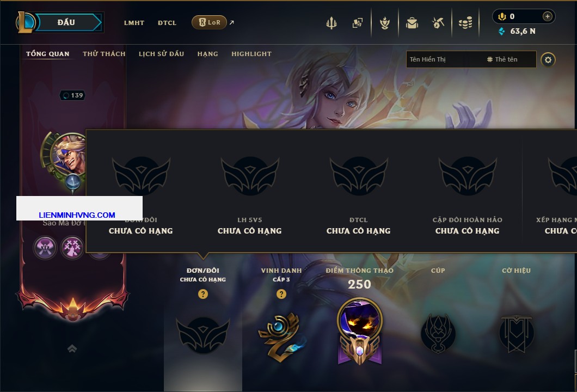Open the Store coins icon
577x392 pixels.
coord(465,23)
